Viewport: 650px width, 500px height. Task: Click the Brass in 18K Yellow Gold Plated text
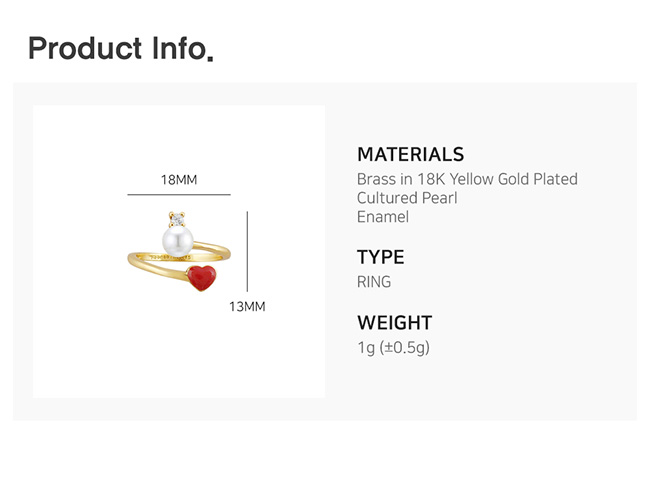[467, 179]
